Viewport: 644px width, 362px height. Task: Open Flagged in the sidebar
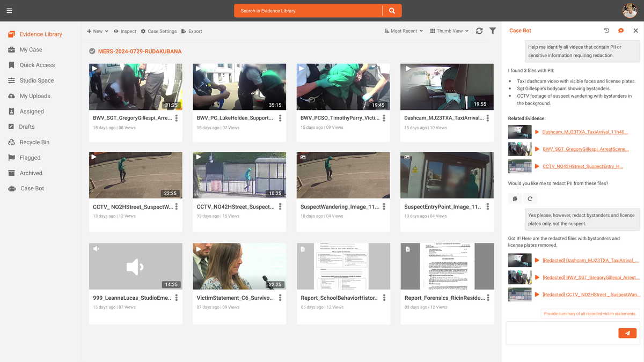click(30, 158)
